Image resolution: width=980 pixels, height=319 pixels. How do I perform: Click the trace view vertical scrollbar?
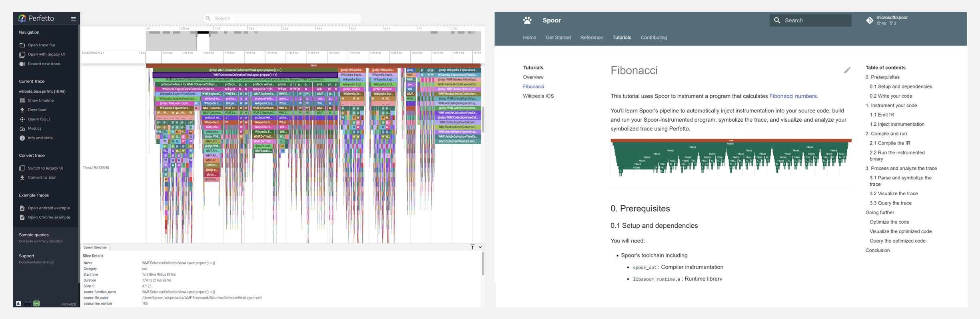click(483, 119)
